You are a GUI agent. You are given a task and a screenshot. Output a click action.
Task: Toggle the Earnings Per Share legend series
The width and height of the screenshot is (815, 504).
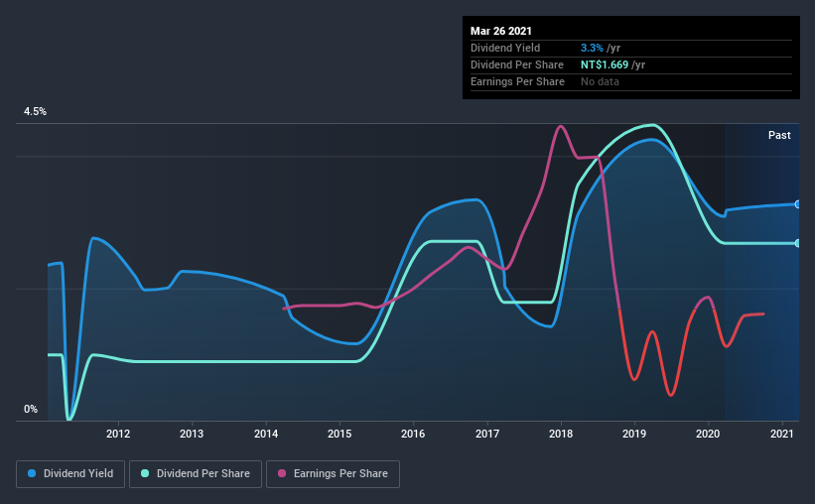pos(333,474)
